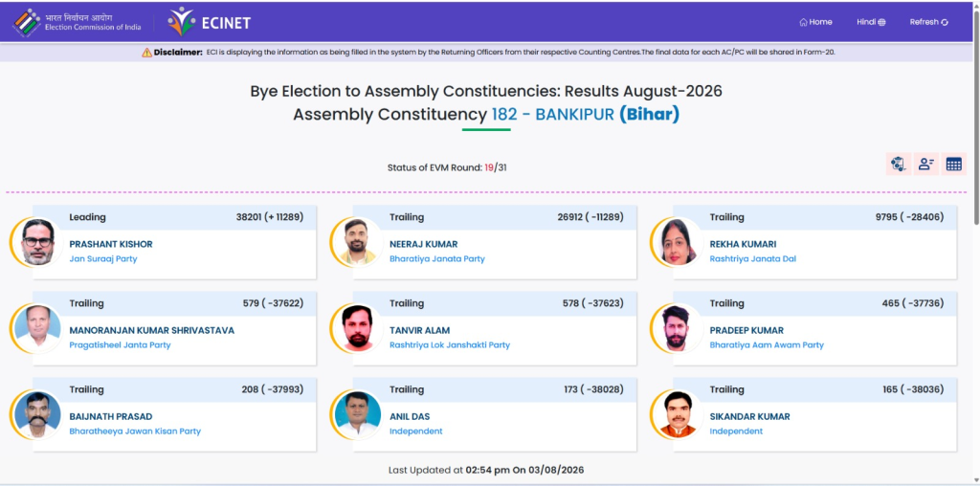
Task: Click the ECINET logo
Action: (x=210, y=23)
